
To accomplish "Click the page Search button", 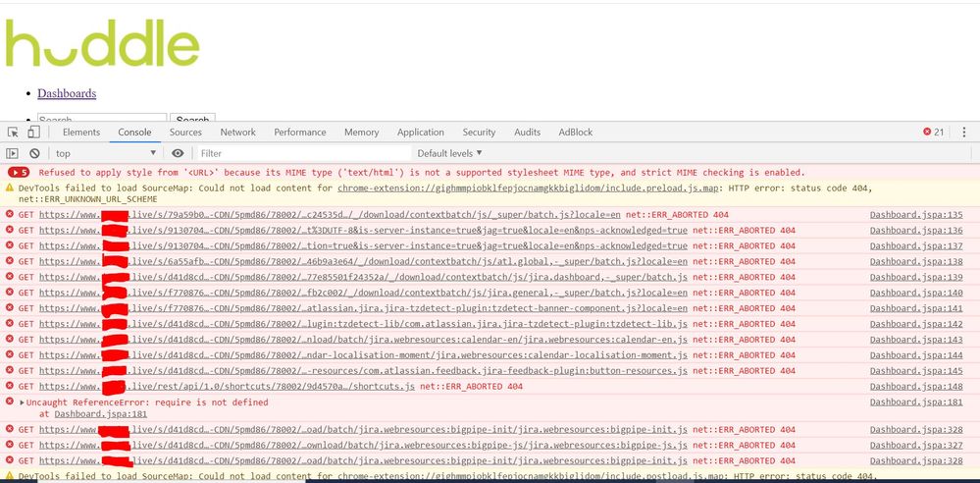I will coord(192,118).
